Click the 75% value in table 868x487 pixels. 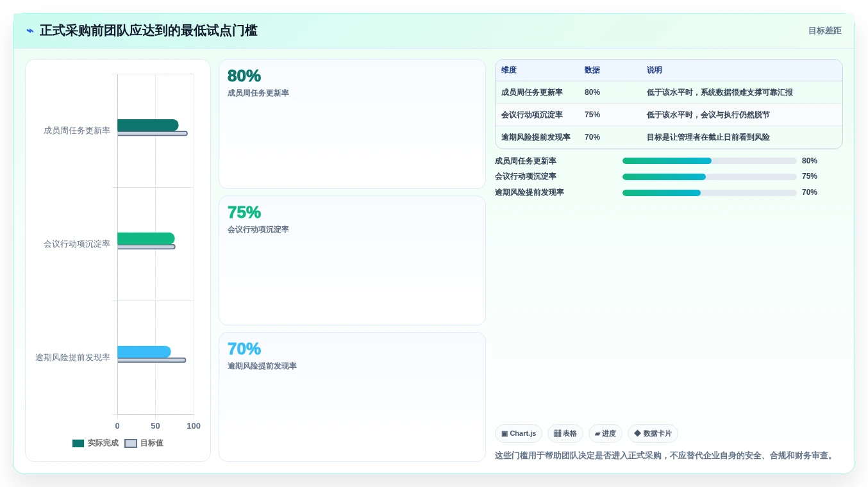(592, 115)
